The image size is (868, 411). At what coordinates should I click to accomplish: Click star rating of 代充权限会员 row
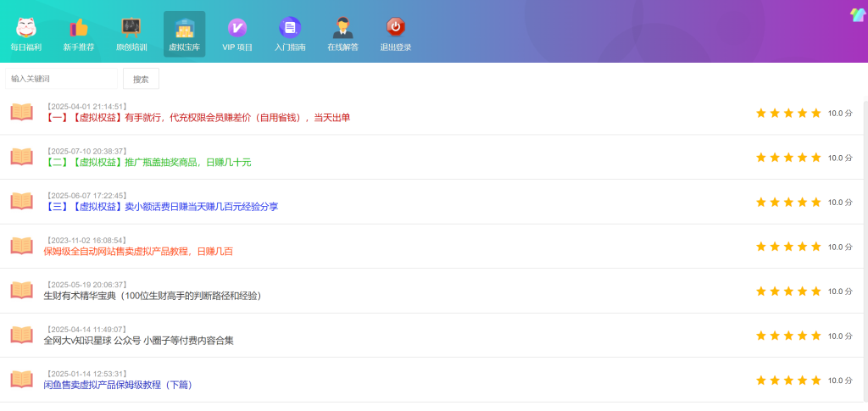tap(788, 113)
